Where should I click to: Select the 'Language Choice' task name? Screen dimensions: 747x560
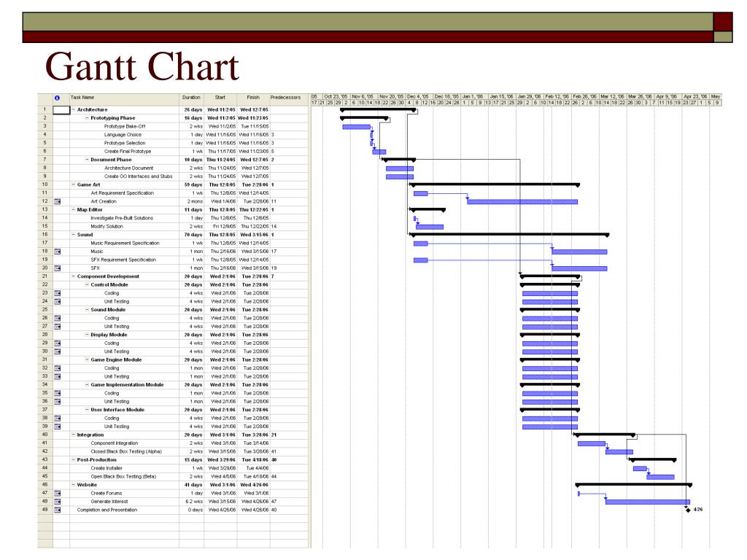click(x=123, y=135)
